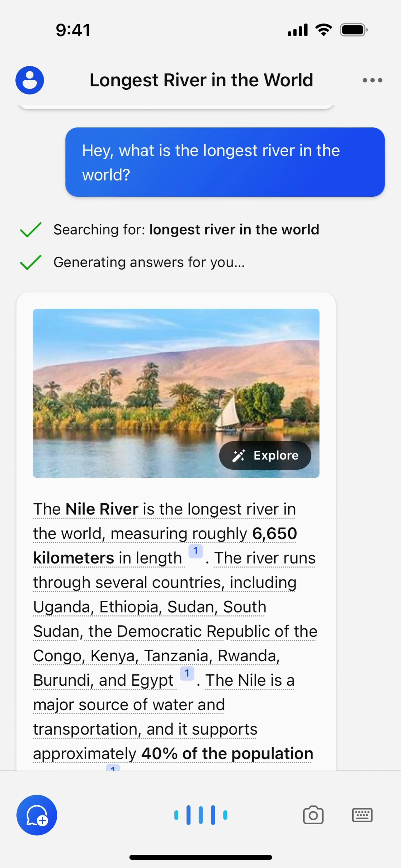
Task: Tap the citation 1 after 'in length'
Action: 195,551
